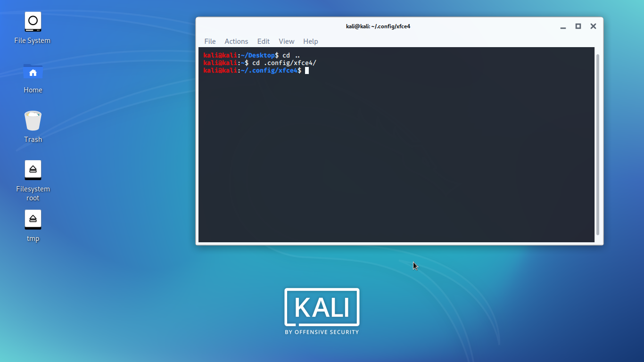Maximize the terminal window
Viewport: 644px width, 362px height.
pyautogui.click(x=578, y=26)
